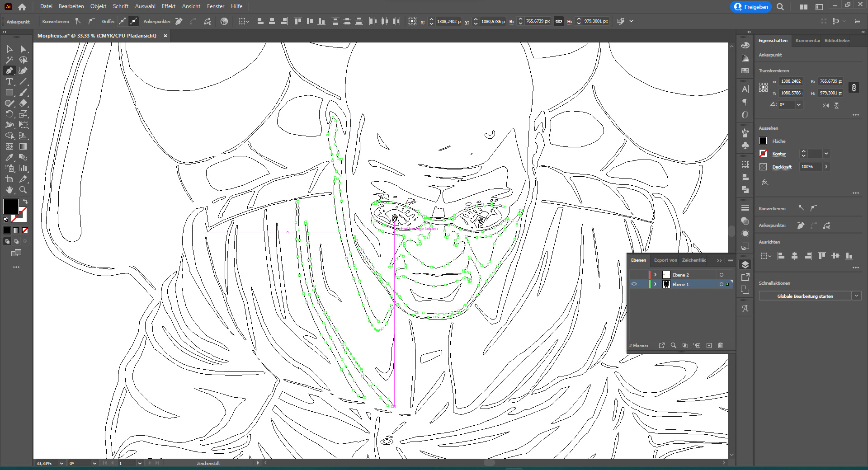Click the Fläche fill color swatch
The height and width of the screenshot is (470, 868).
[763, 141]
